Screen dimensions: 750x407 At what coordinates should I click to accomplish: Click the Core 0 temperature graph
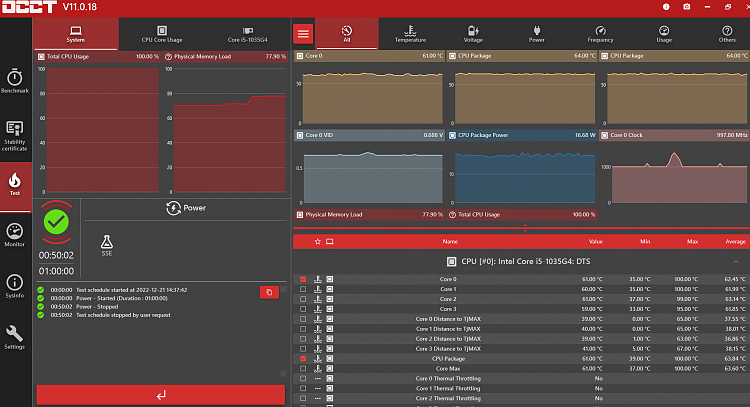(370, 95)
